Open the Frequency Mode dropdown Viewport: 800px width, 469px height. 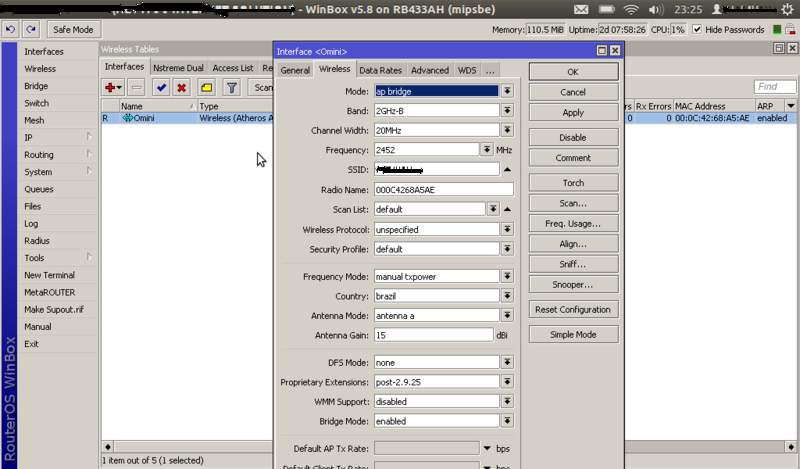[507, 276]
